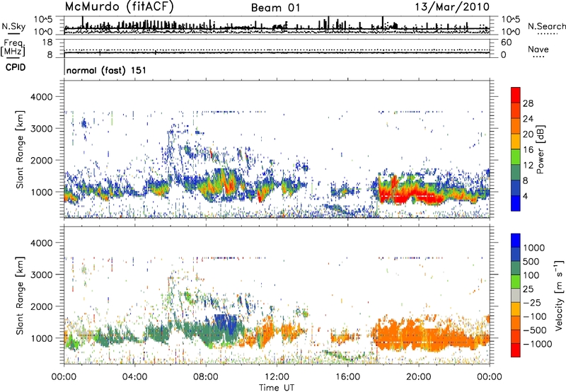Viewport: 566px width, 392px height.
Task: Click the blue top segment of velocity colorbar
Action: pos(516,240)
